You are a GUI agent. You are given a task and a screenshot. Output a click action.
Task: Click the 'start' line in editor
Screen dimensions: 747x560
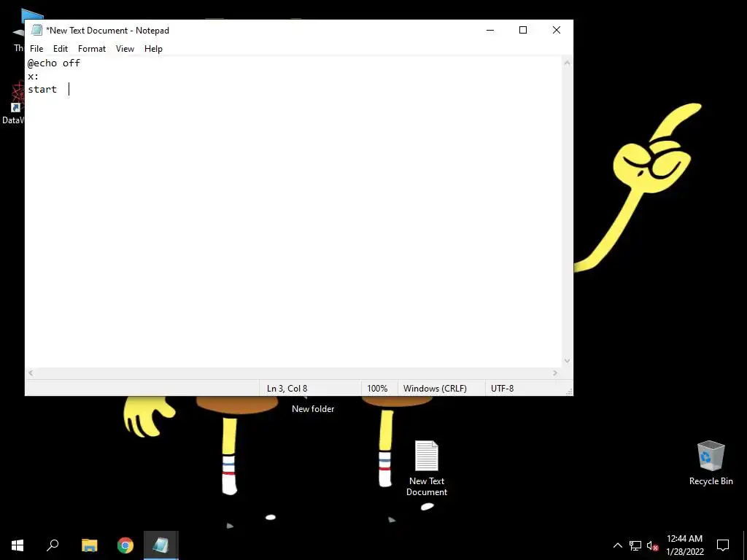coord(42,89)
